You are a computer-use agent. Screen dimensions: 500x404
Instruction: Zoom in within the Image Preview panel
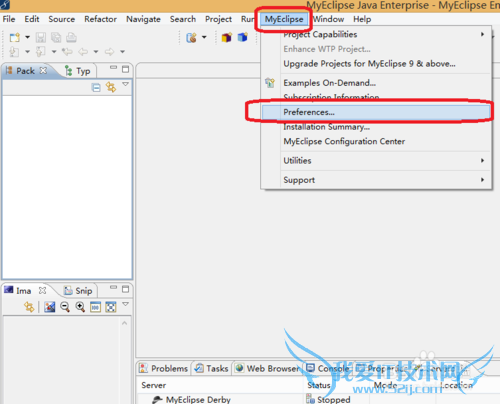(x=80, y=307)
